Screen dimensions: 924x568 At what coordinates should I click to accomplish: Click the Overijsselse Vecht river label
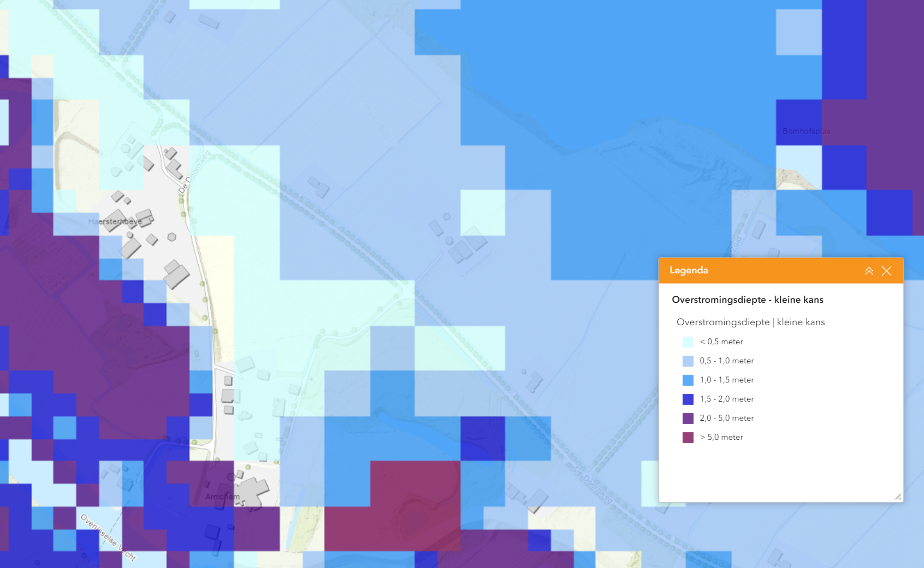tap(108, 537)
